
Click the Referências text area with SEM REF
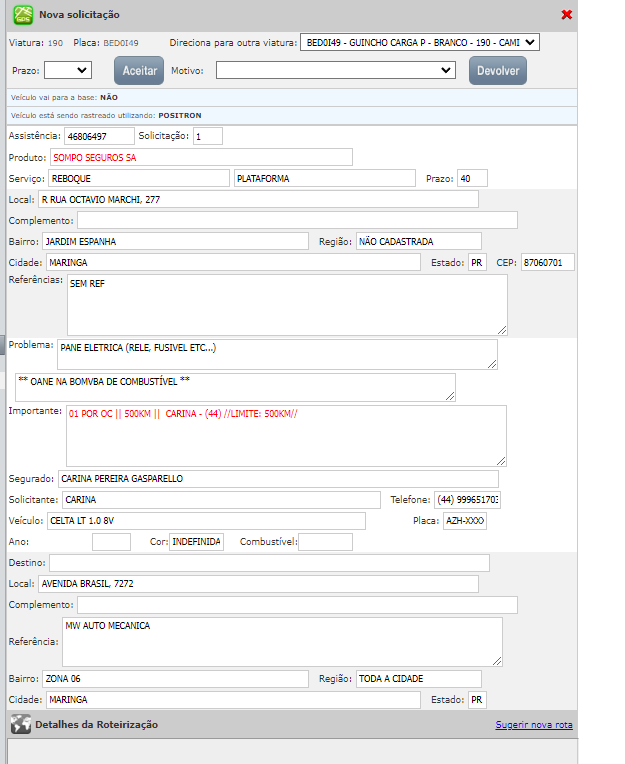click(x=286, y=304)
